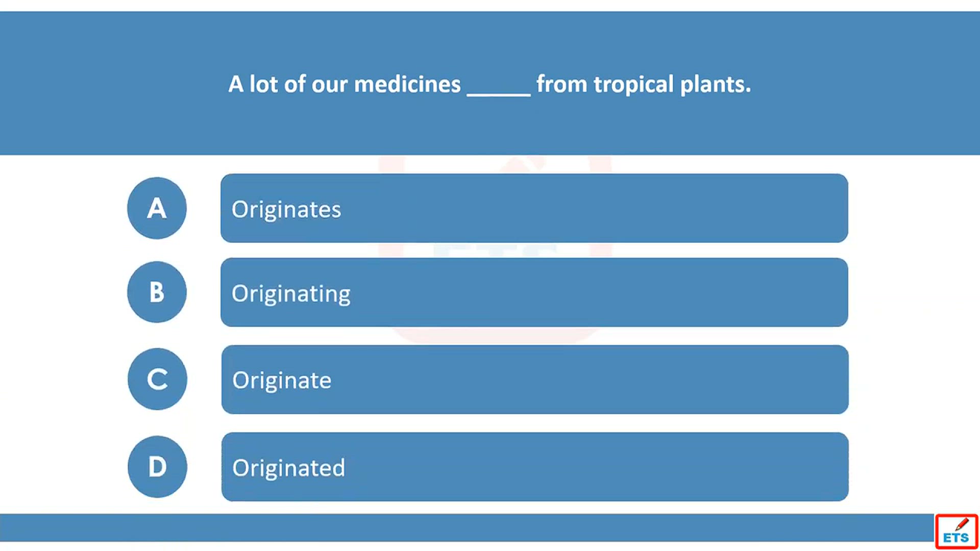
Task: Select circle letter B option
Action: (157, 292)
